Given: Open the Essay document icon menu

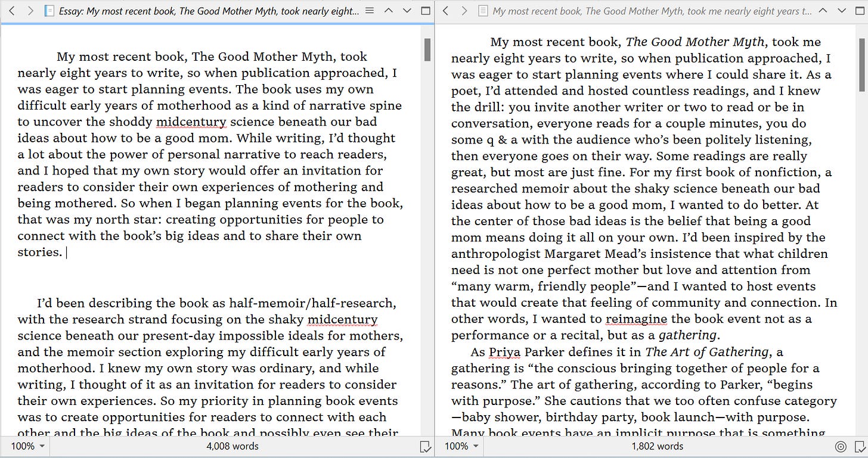Looking at the screenshot, I should tap(49, 11).
